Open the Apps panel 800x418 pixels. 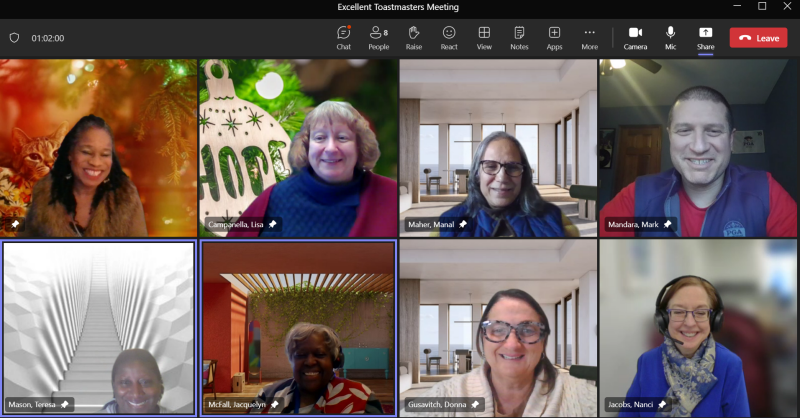[x=554, y=38]
